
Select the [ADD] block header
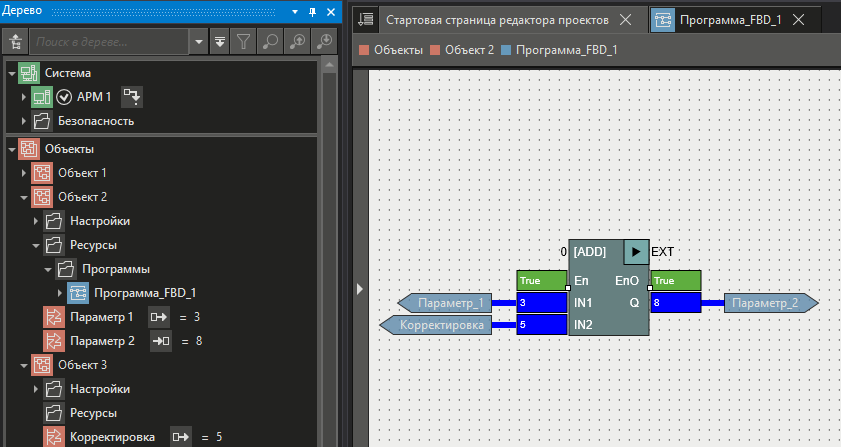click(590, 252)
